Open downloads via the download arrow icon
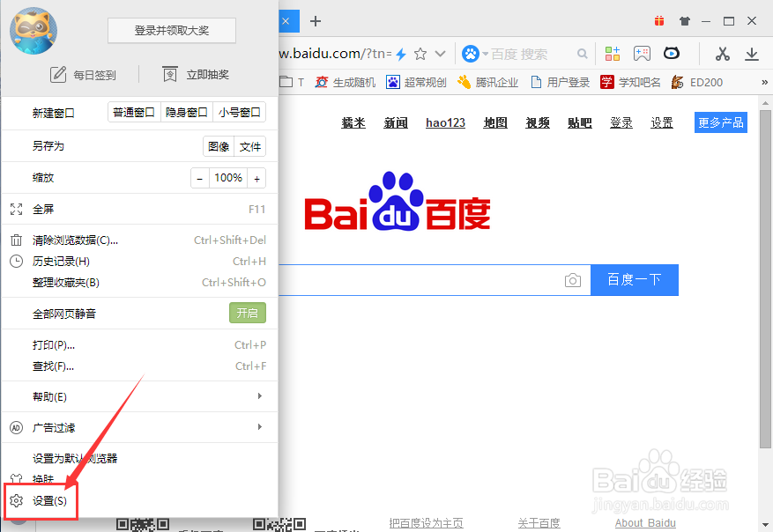Viewport: 773px width, 532px height. (x=751, y=54)
